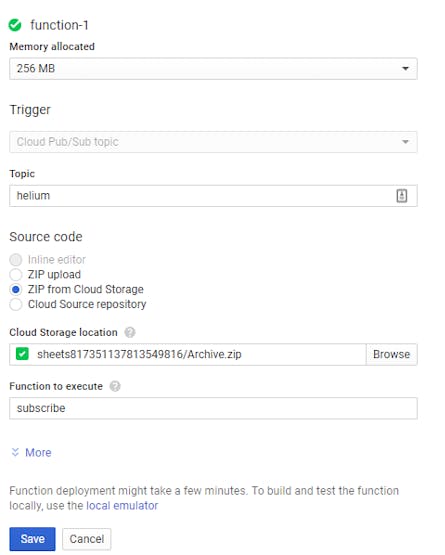Open the local emulator link
The image size is (445, 555).
122,505
